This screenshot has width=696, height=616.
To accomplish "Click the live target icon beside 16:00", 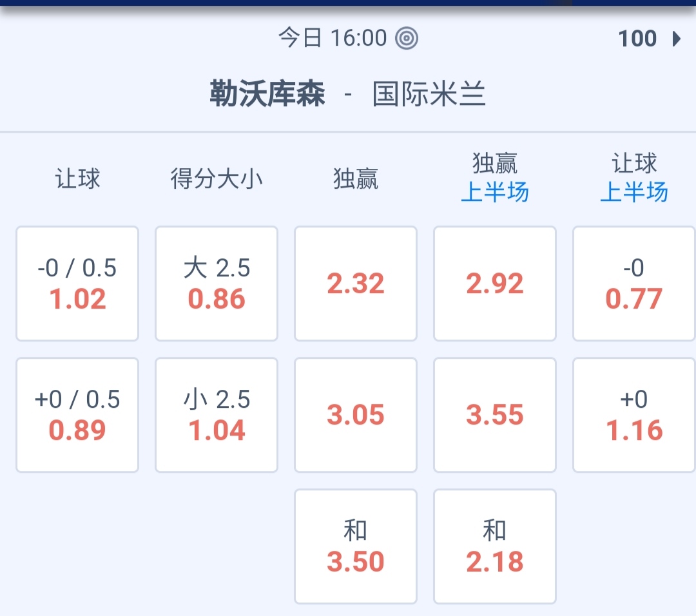I will click(407, 39).
